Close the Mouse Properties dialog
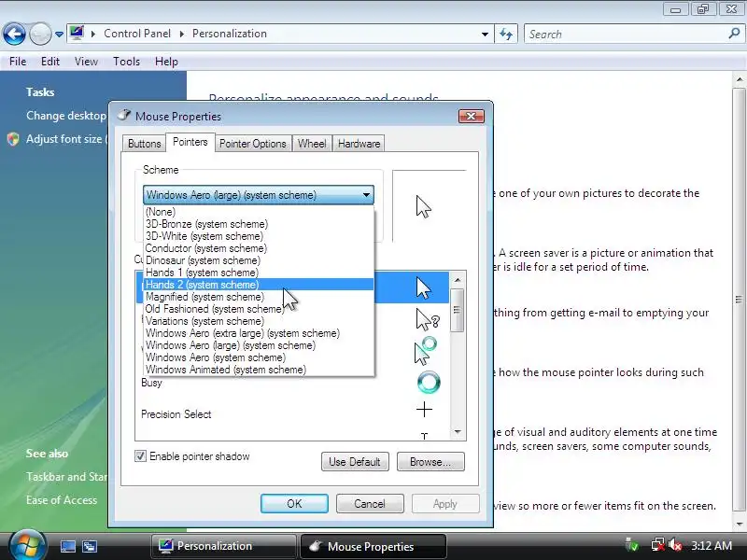747x560 pixels. click(472, 116)
